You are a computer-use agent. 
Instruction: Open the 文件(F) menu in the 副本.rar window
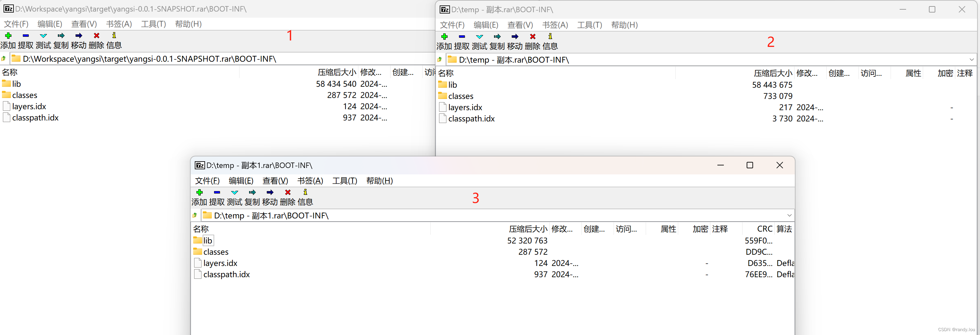452,25
